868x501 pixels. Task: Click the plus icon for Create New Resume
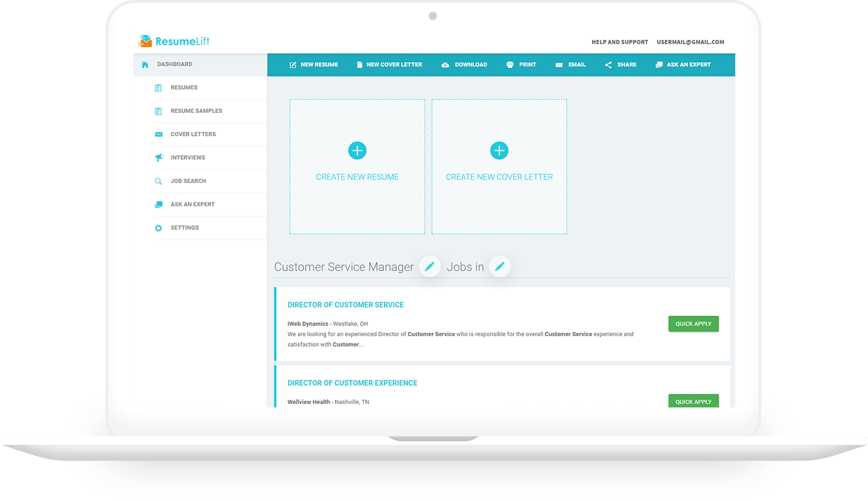[x=357, y=151]
